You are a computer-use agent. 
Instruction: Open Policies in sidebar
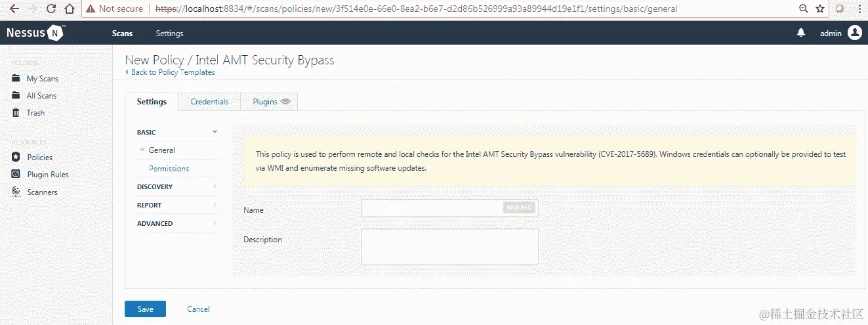(x=40, y=157)
